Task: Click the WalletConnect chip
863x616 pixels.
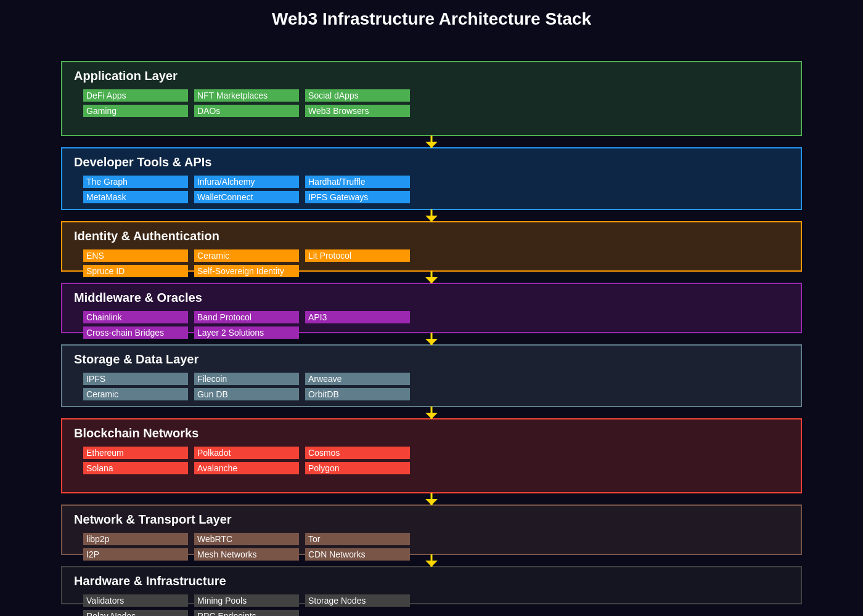Action: click(247, 197)
